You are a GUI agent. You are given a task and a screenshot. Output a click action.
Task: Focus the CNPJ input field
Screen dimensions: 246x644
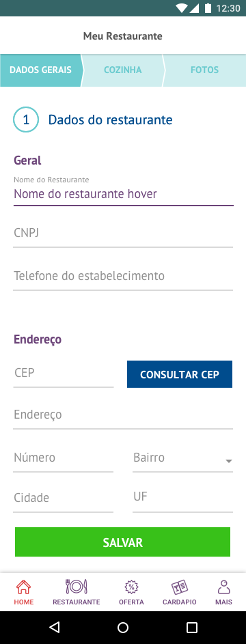[123, 234]
